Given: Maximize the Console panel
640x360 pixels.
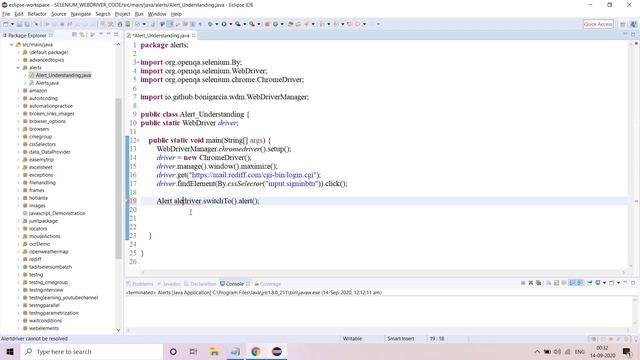Looking at the screenshot, I should [x=633, y=283].
